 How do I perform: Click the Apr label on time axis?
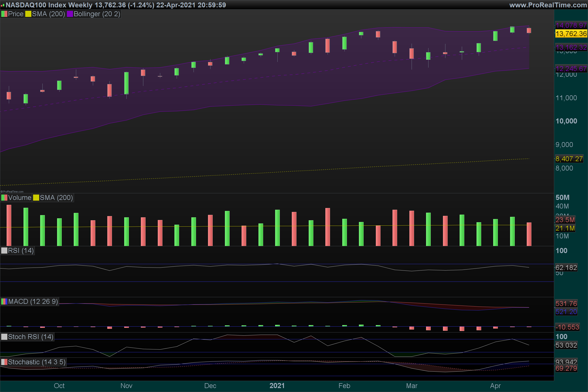point(495,386)
